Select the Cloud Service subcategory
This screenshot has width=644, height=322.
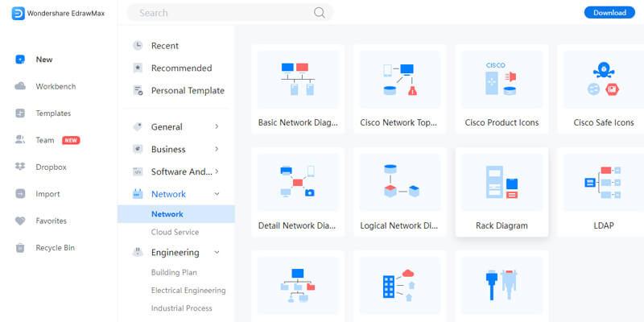pyautogui.click(x=175, y=232)
